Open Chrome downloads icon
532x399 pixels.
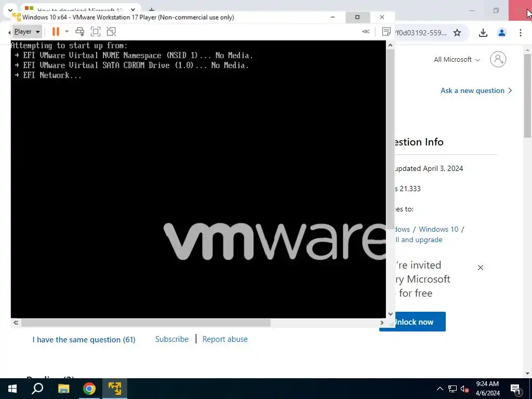tap(483, 33)
